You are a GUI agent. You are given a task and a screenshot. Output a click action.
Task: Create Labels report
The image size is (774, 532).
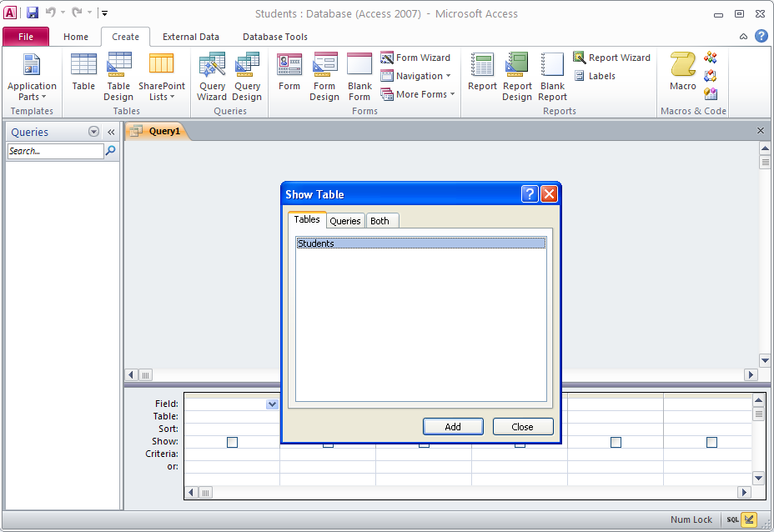(595, 76)
